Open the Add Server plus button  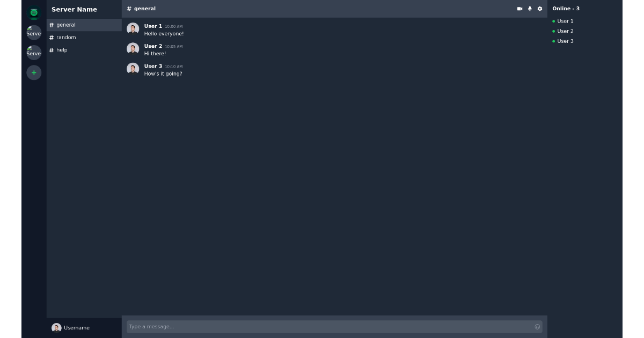pos(34,72)
